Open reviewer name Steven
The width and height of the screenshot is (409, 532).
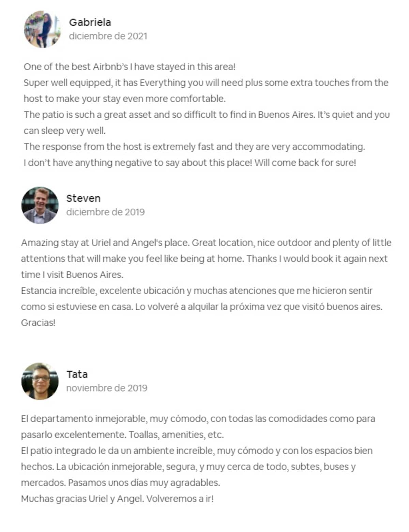(83, 198)
